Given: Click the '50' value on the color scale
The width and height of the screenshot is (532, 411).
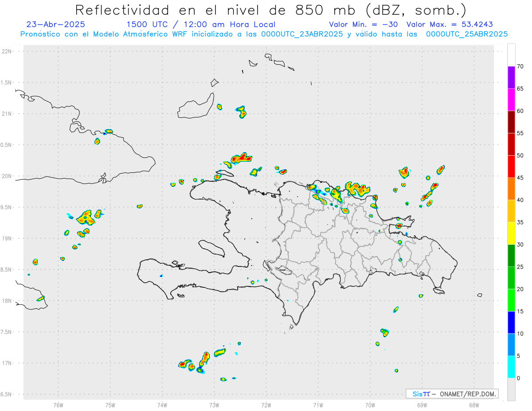Looking at the screenshot, I should [520, 156].
